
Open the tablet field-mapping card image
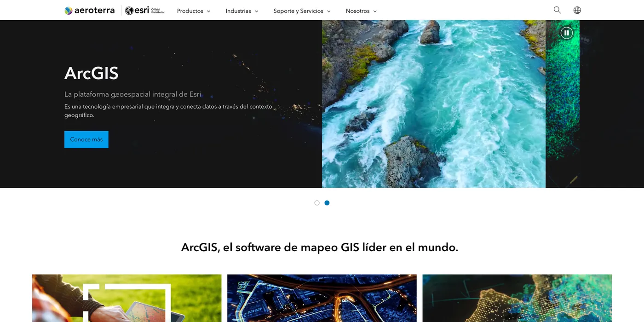tap(127, 298)
